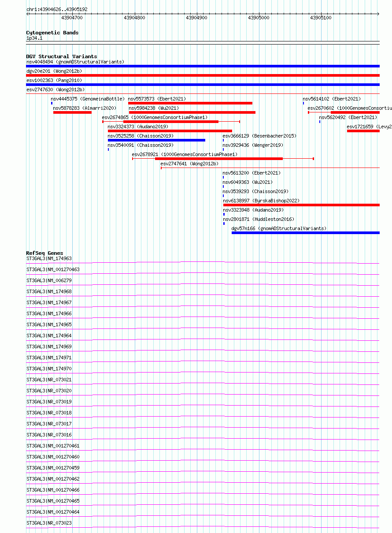This screenshot has height=533, width=392.
Task: Click the red bar of nsv6138997
Action: click(301, 205)
